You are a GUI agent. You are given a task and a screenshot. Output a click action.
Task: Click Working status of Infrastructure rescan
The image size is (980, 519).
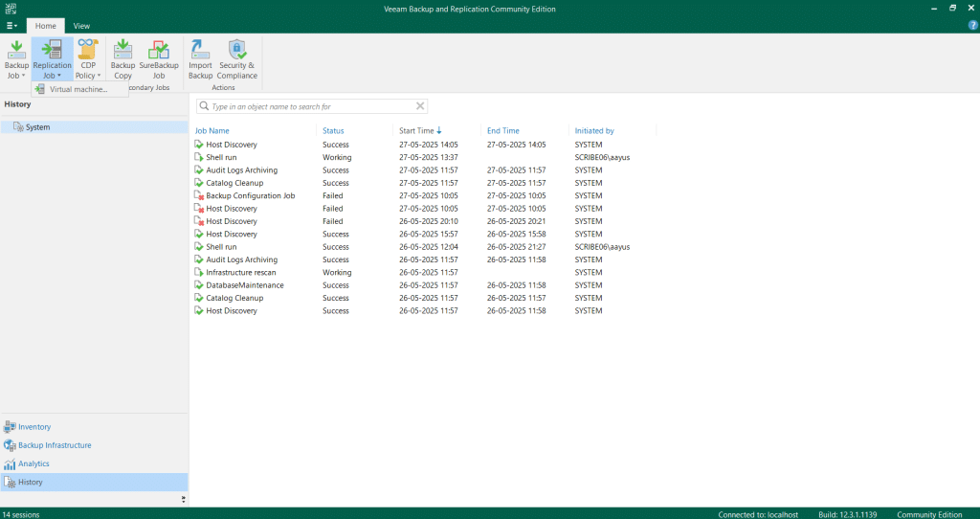pyautogui.click(x=337, y=273)
